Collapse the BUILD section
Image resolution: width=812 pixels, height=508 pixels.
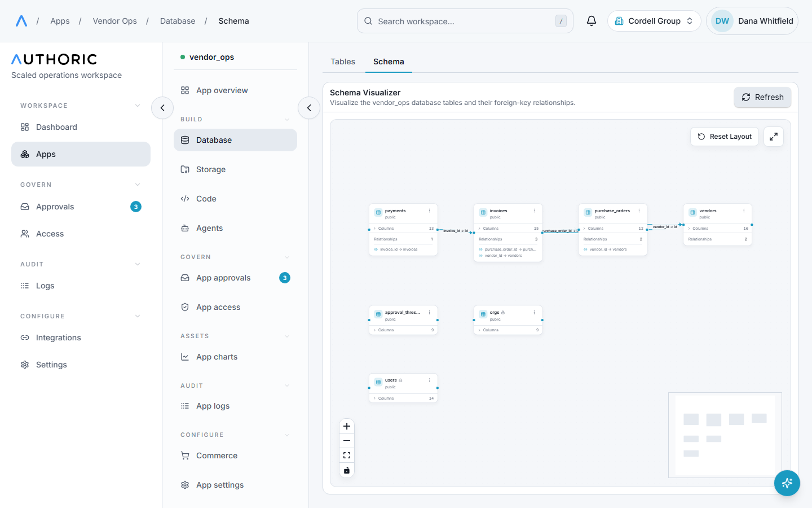pos(235,119)
